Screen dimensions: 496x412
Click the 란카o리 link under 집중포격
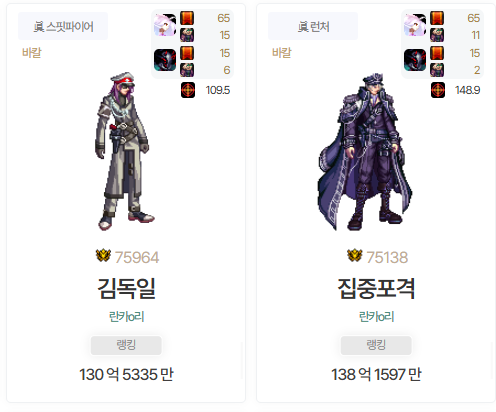point(376,316)
